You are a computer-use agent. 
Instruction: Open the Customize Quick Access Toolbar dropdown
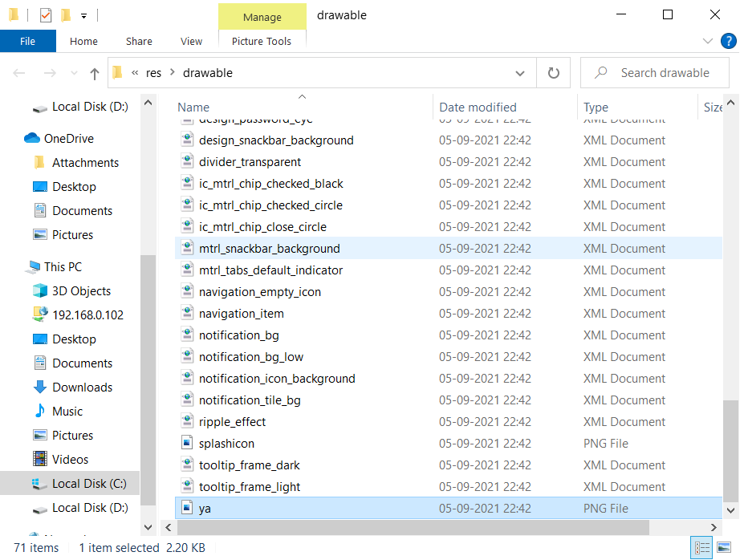83,15
